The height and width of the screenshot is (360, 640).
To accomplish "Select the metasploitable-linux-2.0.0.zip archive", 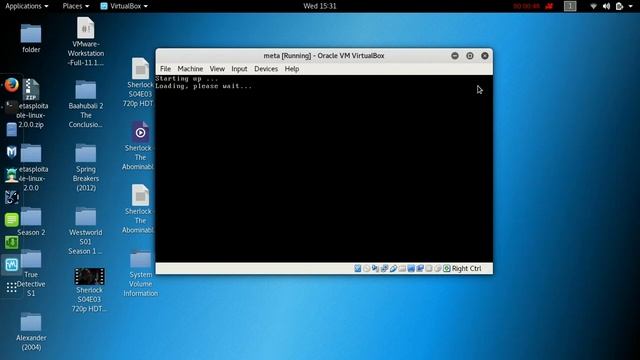I will point(31,104).
